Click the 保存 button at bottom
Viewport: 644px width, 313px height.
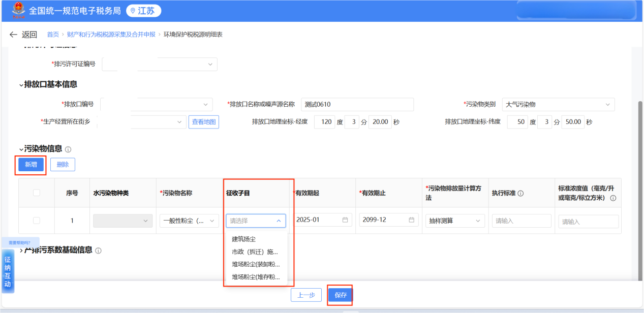[x=340, y=295]
